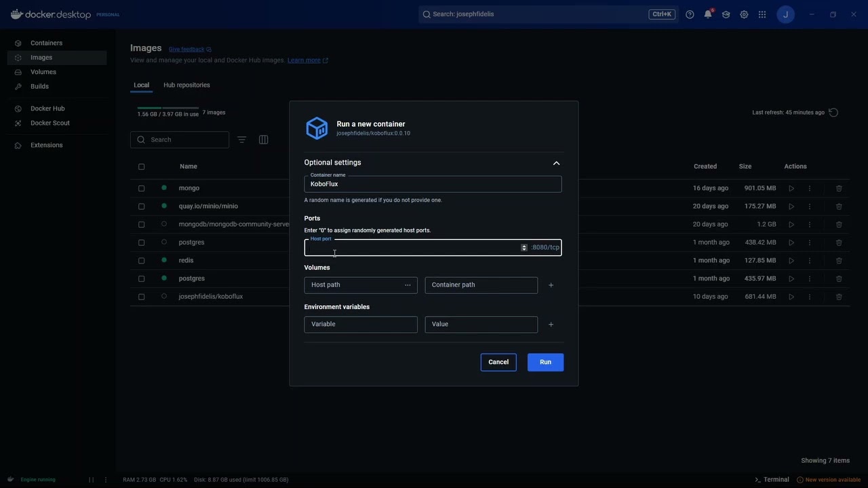Screen dimensions: 868x488
Task: Check the mongo image checkbox
Action: [x=141, y=188]
